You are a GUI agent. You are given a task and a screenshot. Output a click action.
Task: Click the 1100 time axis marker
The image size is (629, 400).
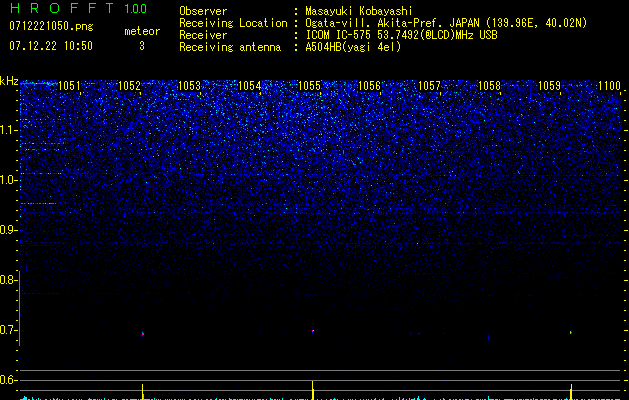609,86
